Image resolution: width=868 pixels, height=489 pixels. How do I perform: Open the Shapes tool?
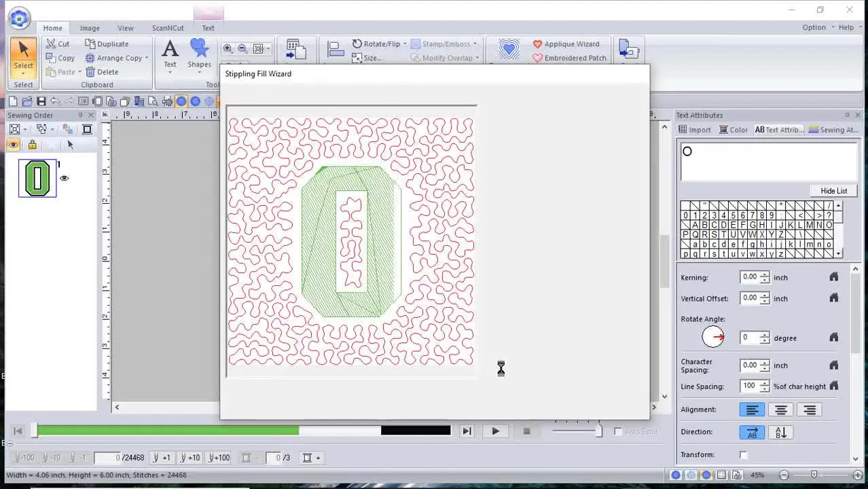pyautogui.click(x=199, y=54)
